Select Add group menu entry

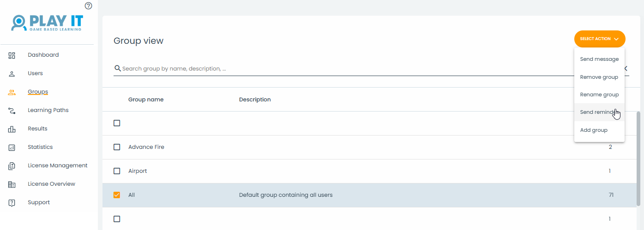(594, 130)
